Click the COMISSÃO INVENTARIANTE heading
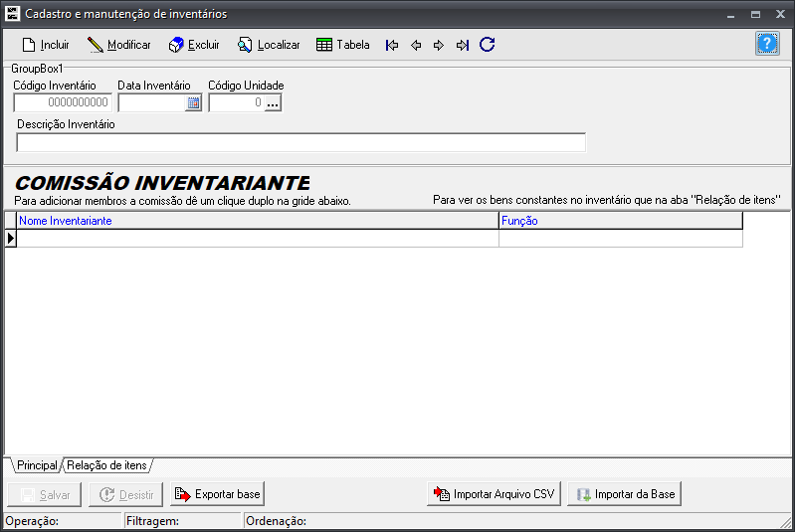795x532 pixels. click(162, 183)
